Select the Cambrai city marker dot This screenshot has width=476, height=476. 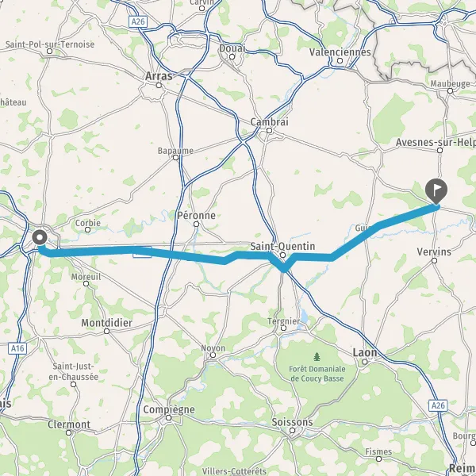[x=269, y=131]
